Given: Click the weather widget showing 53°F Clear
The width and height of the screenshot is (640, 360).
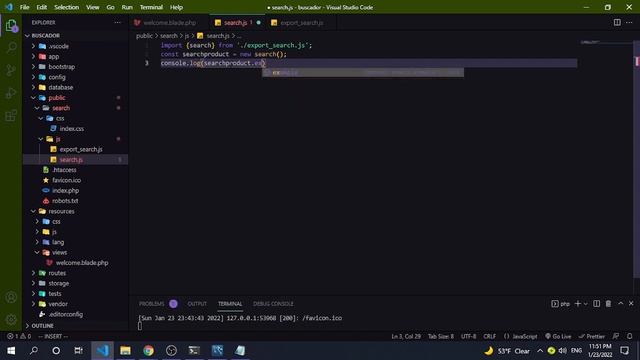Looking at the screenshot, I should [507, 351].
